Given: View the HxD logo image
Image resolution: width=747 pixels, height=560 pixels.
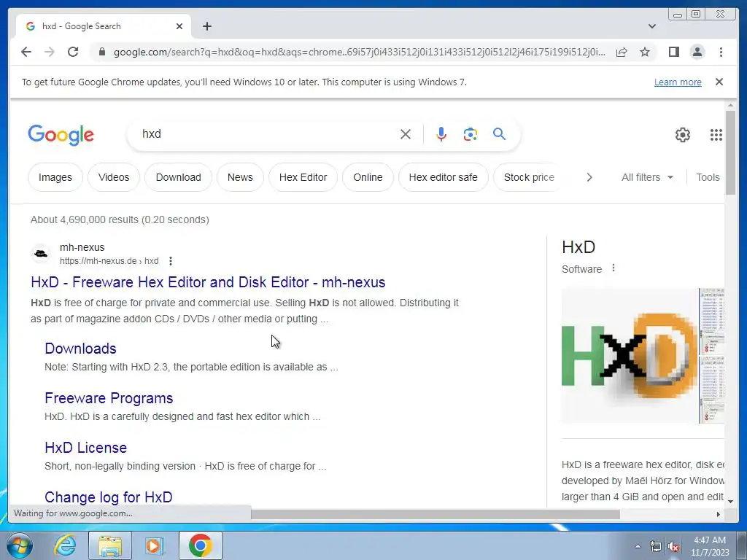Looking at the screenshot, I should pos(630,356).
